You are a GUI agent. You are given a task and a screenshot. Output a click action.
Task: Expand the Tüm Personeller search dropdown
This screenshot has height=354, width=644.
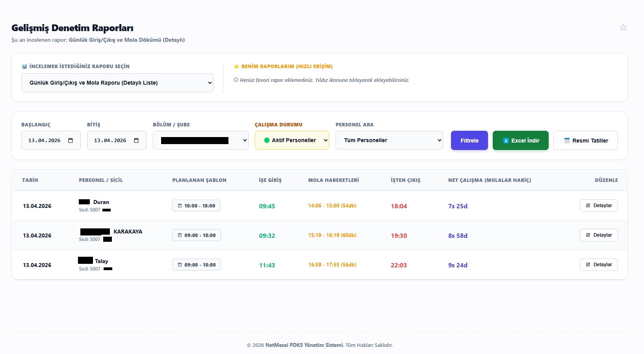[x=389, y=140]
